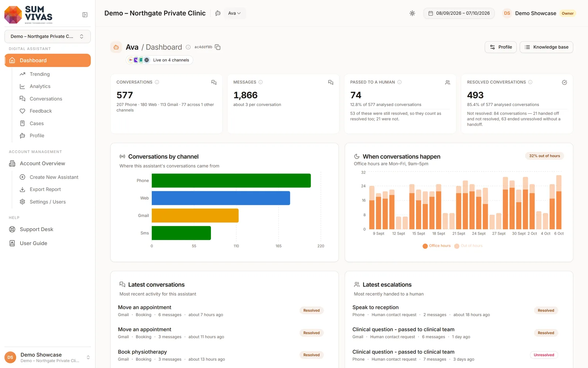588x368 pixels.
Task: Open Profile in sidebar menu
Action: [x=37, y=136]
